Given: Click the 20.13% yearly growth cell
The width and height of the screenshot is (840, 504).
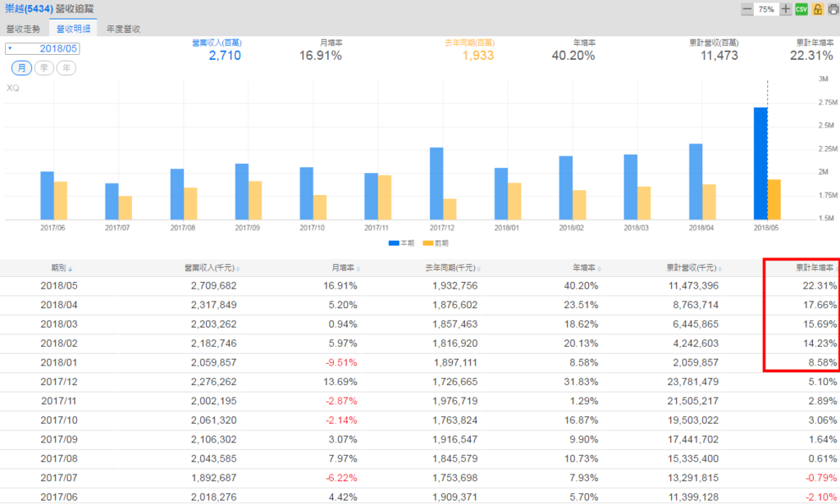Looking at the screenshot, I should pyautogui.click(x=582, y=343).
